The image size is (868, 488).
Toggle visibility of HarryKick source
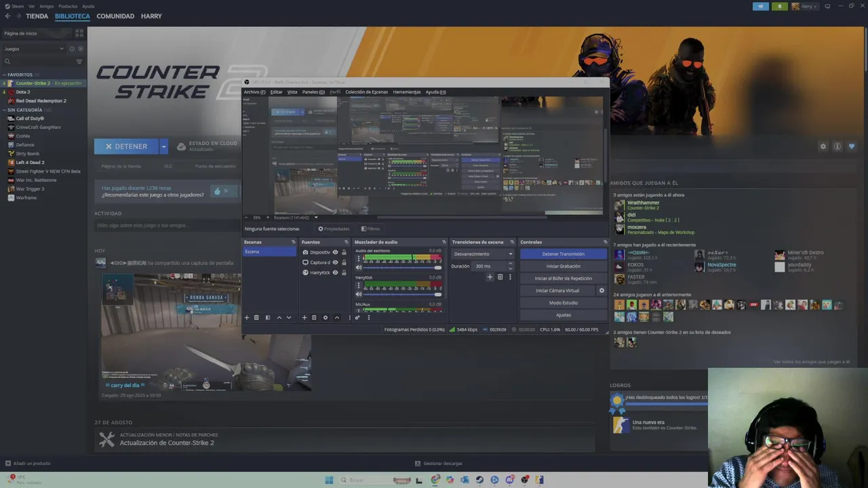(335, 272)
